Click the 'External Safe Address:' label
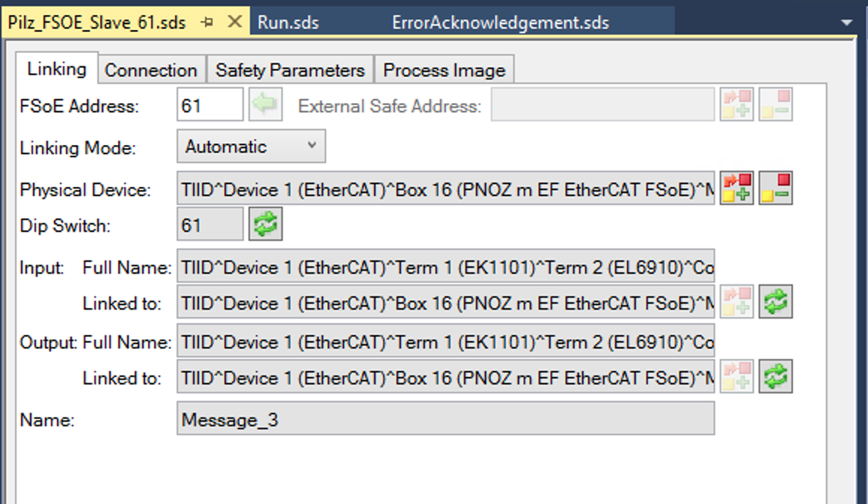 (x=390, y=105)
